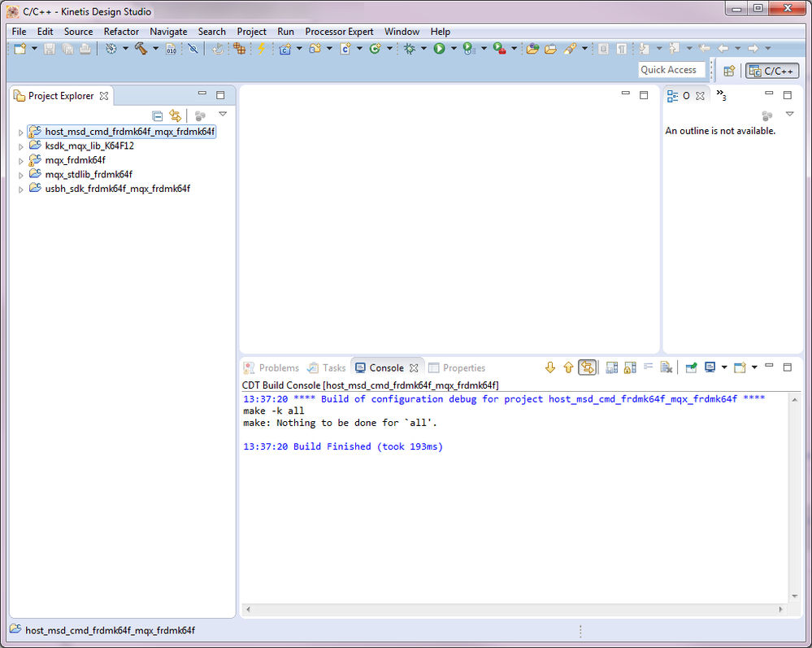This screenshot has width=812, height=648.
Task: Open Run button dropdown arrow
Action: pyautogui.click(x=454, y=49)
